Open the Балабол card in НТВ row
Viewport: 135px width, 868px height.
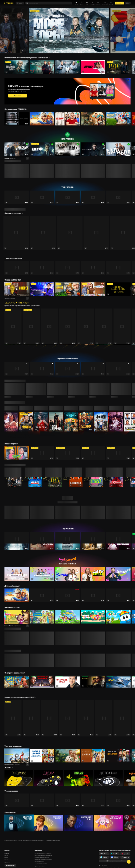point(118,149)
